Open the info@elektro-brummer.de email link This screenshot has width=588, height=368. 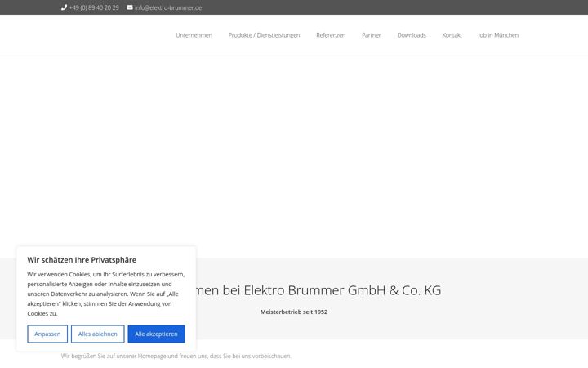168,7
